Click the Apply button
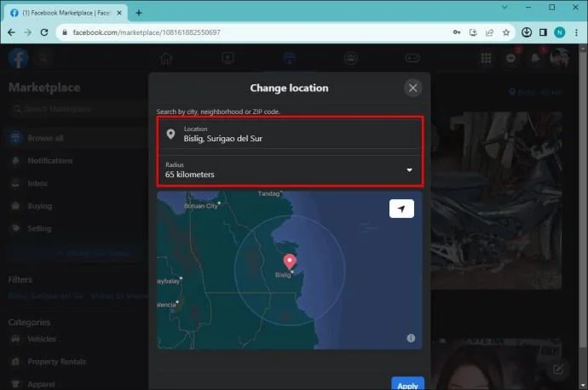 tap(407, 384)
